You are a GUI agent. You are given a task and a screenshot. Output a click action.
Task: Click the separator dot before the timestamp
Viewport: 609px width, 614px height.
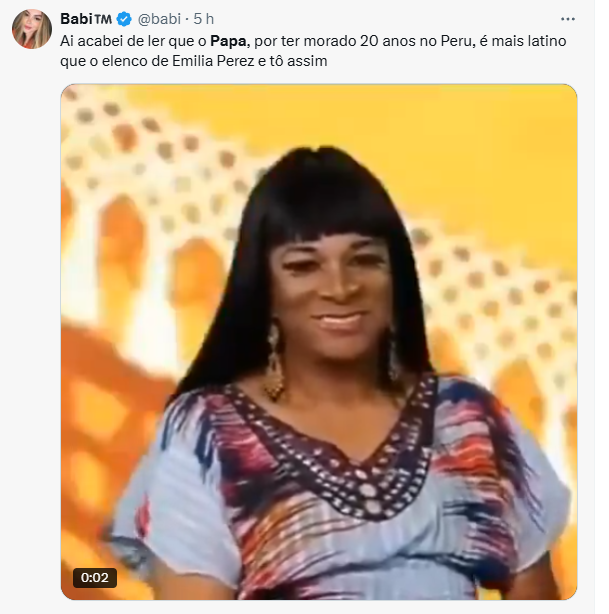pos(187,19)
